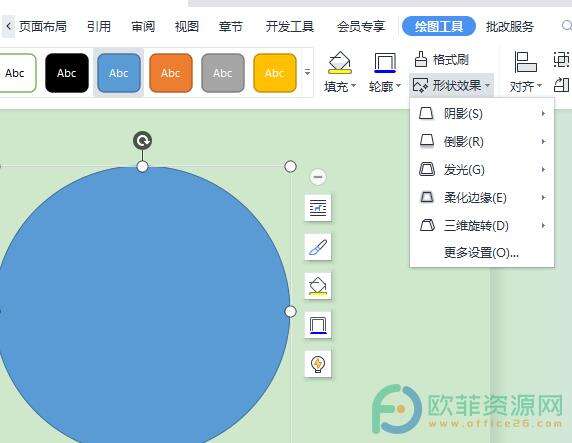Open the 3D Rotation (三维旋转) submenu
This screenshot has height=443, width=572.
pyautogui.click(x=482, y=226)
